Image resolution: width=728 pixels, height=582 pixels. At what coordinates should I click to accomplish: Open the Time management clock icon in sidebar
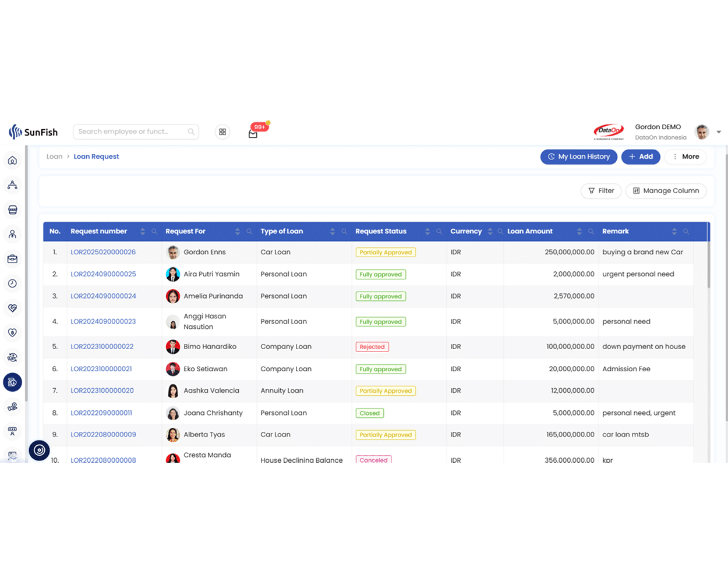[12, 283]
